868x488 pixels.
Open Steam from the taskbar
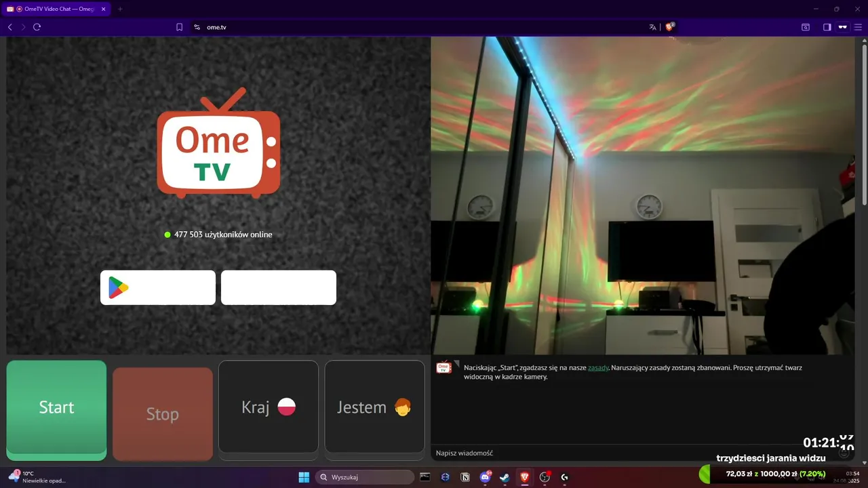[505, 477]
